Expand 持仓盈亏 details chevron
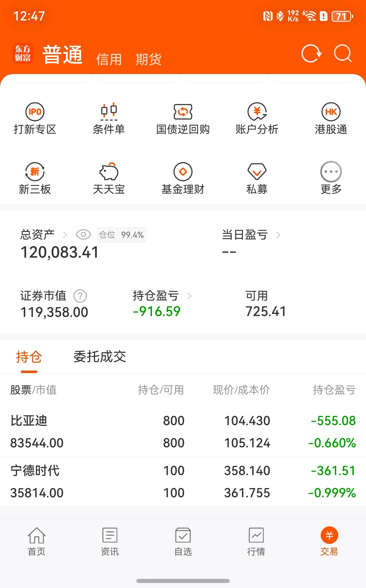 189,296
